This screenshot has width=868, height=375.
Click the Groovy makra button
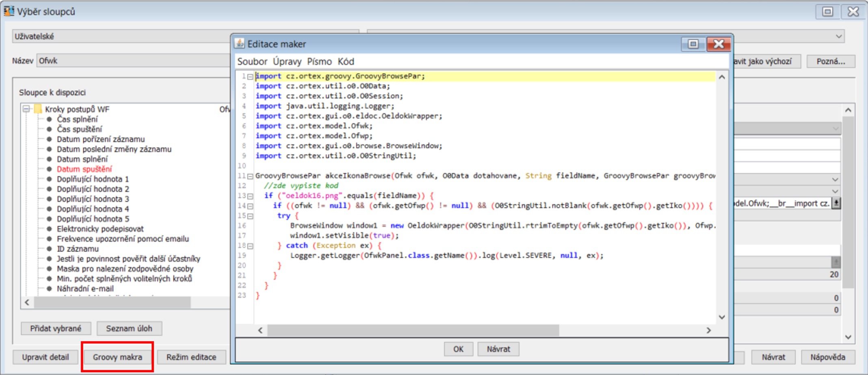pos(117,357)
